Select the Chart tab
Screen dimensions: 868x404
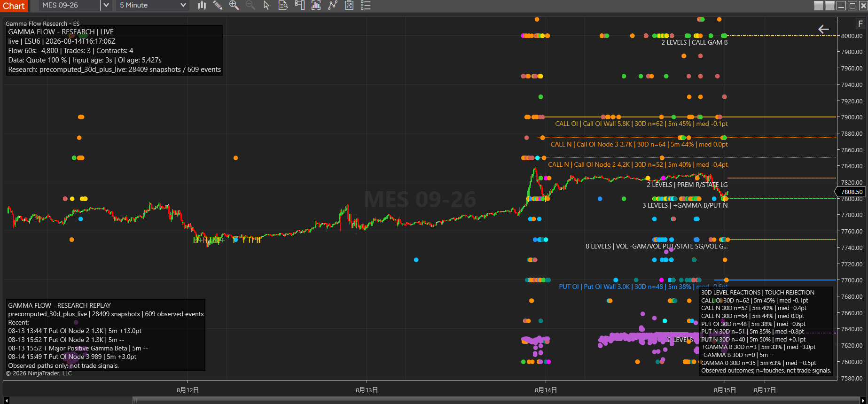(x=14, y=6)
